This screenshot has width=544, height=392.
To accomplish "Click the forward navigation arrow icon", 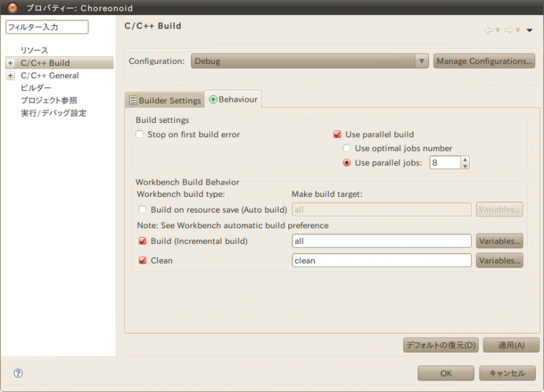I will [508, 31].
